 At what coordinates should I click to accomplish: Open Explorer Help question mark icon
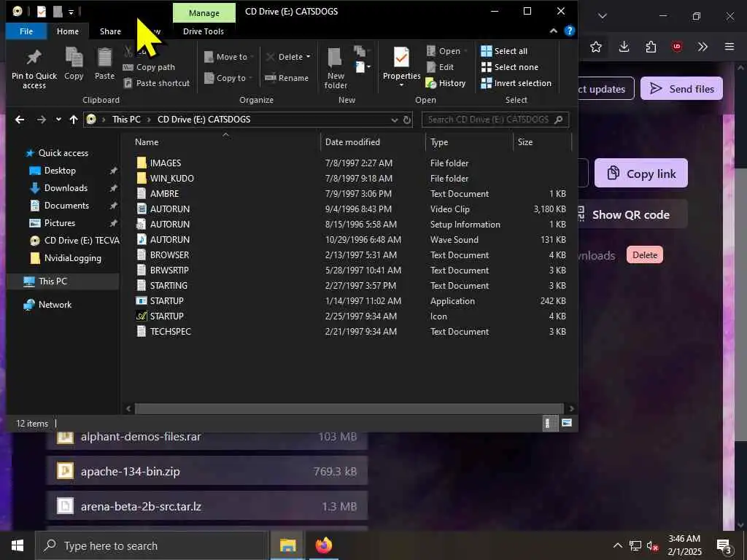(569, 31)
